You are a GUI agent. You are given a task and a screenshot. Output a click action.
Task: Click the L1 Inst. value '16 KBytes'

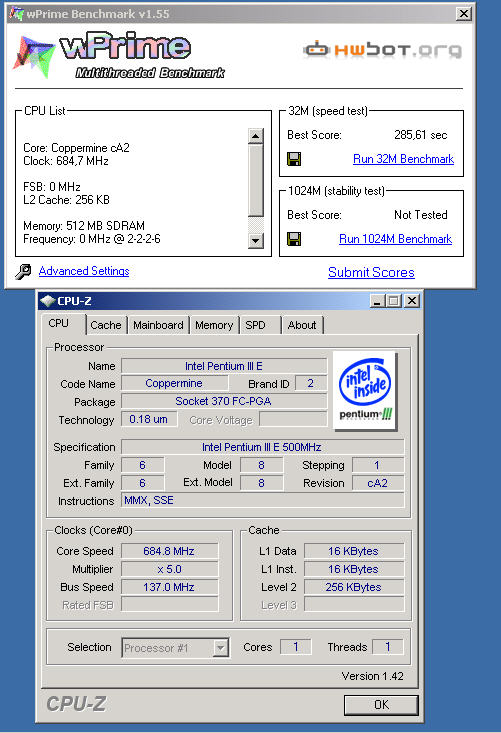354,569
